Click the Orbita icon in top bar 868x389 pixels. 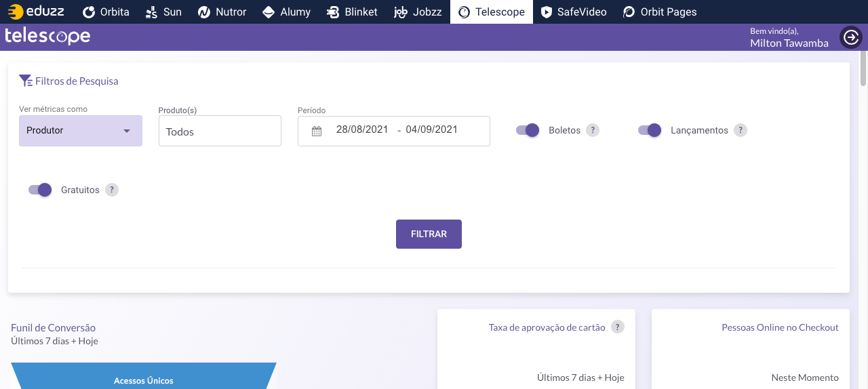click(x=88, y=12)
